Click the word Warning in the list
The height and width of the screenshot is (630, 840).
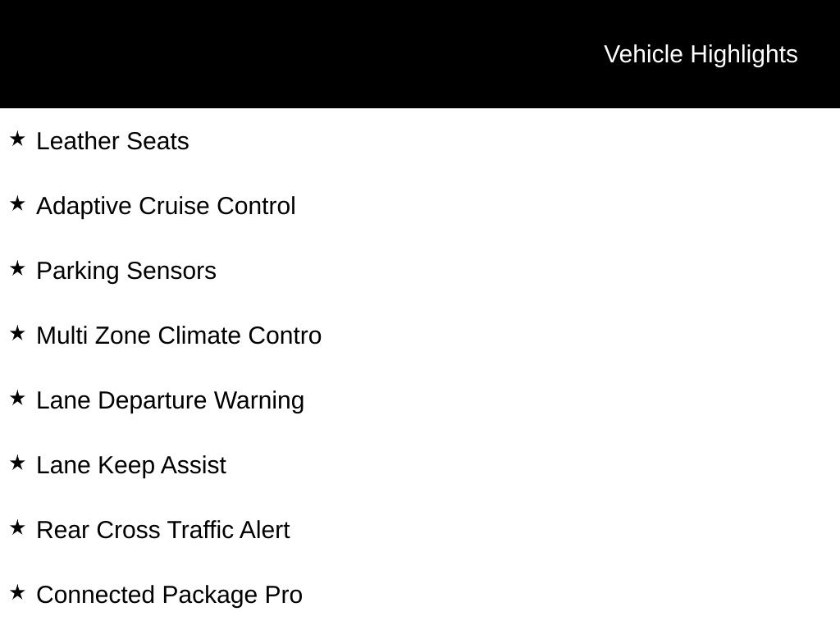click(x=259, y=400)
